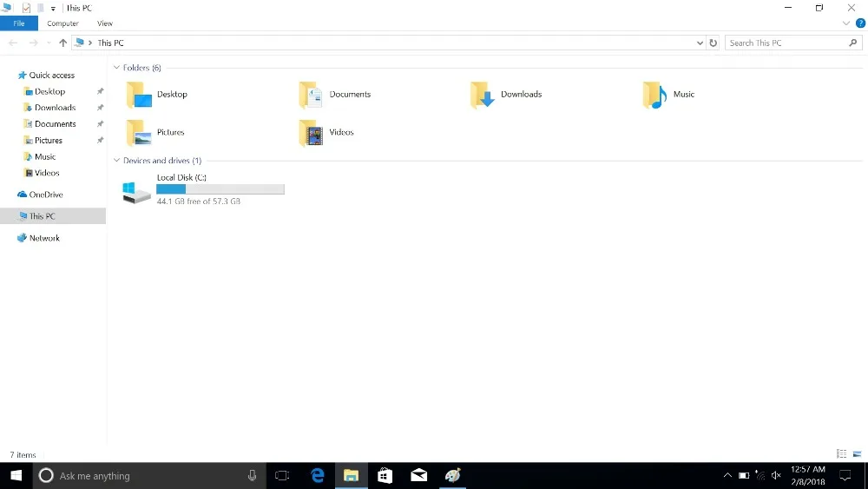This screenshot has height=489, width=868.
Task: Switch to large icons view in status bar
Action: 857,454
